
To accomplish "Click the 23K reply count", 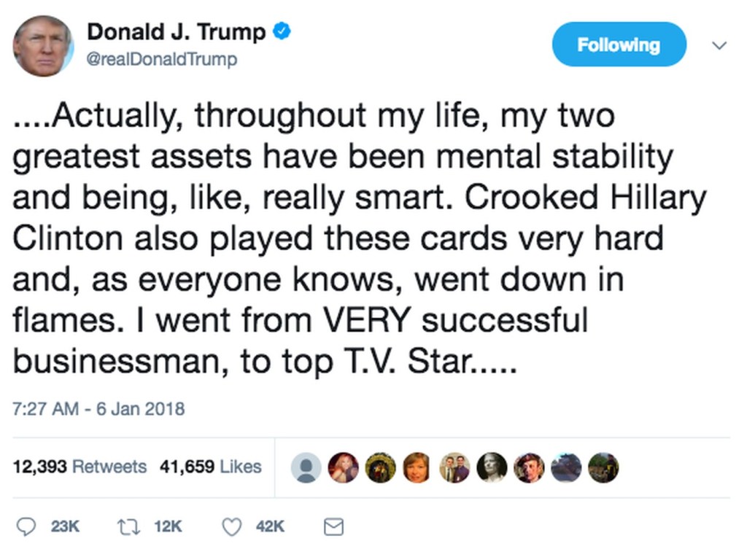I will click(65, 526).
